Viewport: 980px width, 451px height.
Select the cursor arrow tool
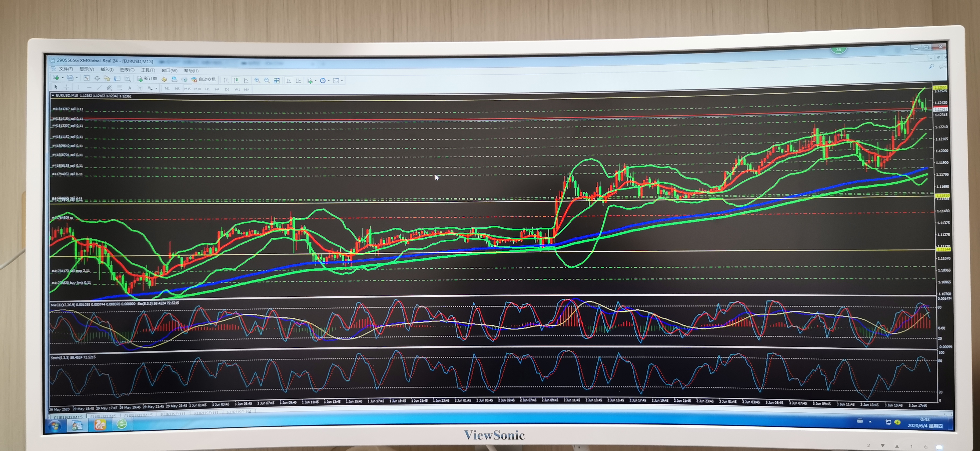point(56,87)
